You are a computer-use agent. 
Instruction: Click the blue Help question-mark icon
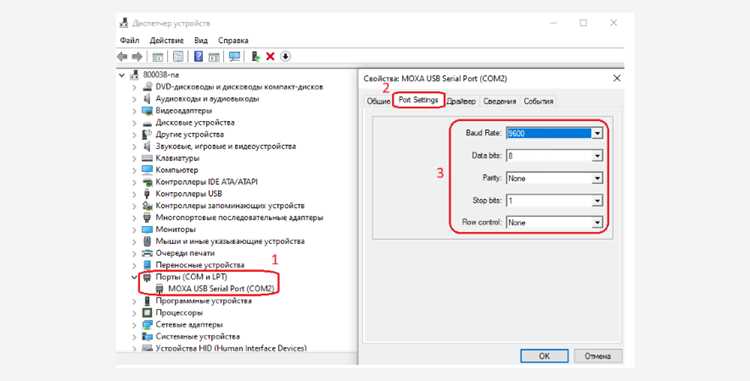[x=199, y=57]
